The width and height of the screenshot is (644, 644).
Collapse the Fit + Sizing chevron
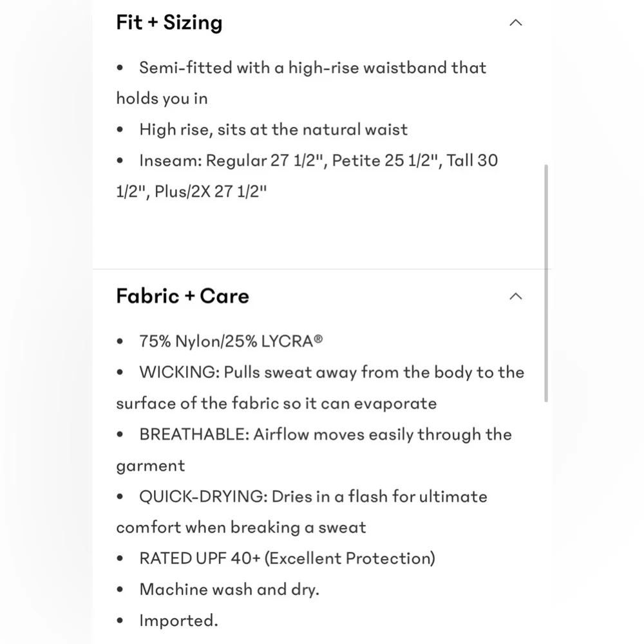(x=515, y=23)
